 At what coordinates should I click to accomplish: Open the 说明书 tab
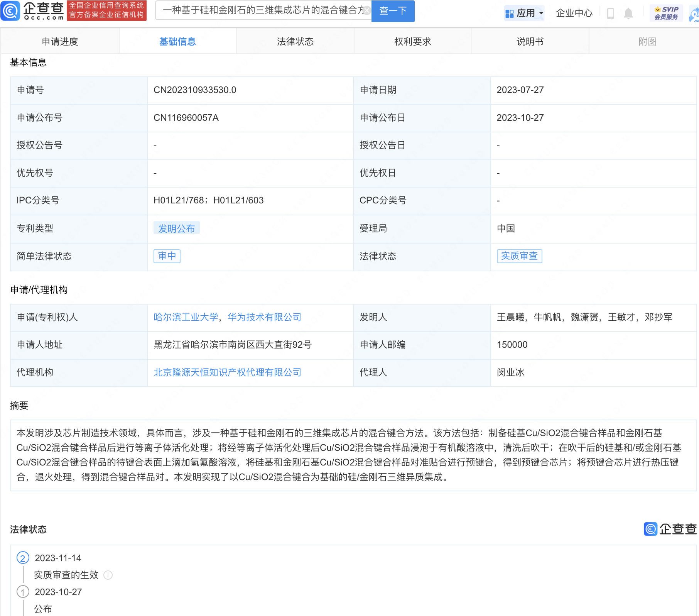[x=530, y=42]
